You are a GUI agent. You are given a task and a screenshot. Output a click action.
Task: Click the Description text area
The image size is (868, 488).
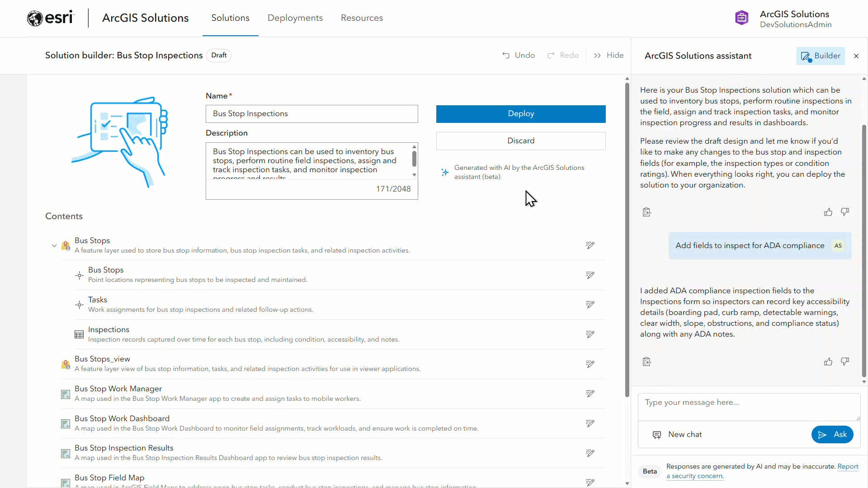pyautogui.click(x=308, y=161)
